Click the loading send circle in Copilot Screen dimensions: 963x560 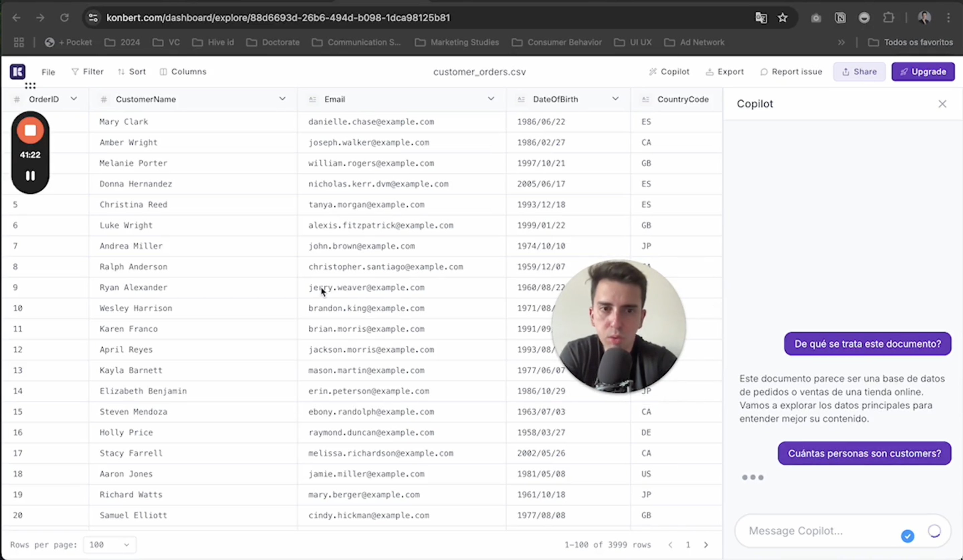point(934,531)
